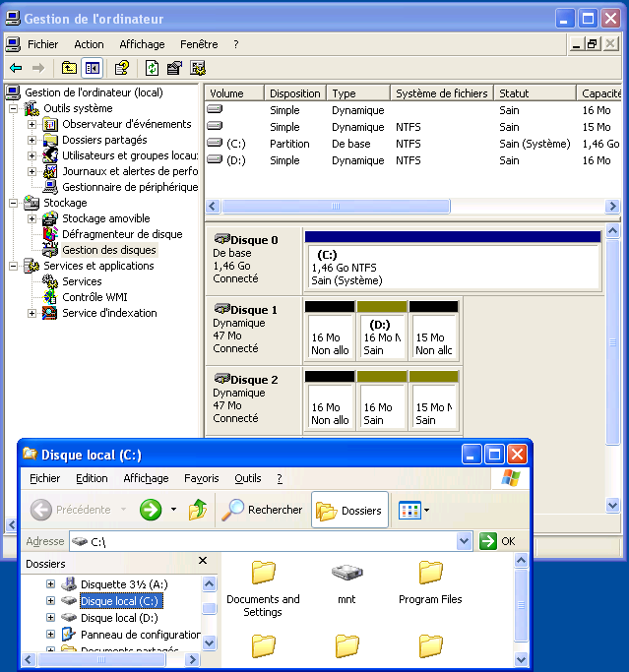
Task: Click the Disquette 3½ (A:) floppy icon
Action: pos(69,584)
